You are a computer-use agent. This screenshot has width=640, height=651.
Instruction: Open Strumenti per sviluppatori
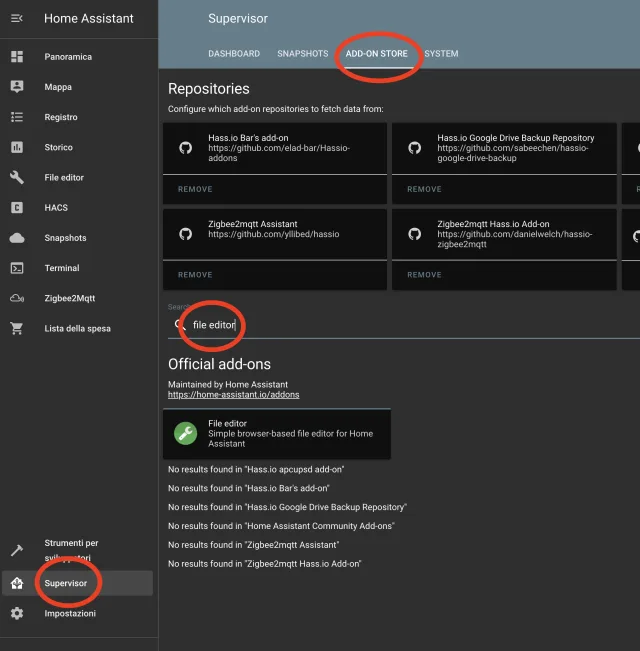click(77, 550)
